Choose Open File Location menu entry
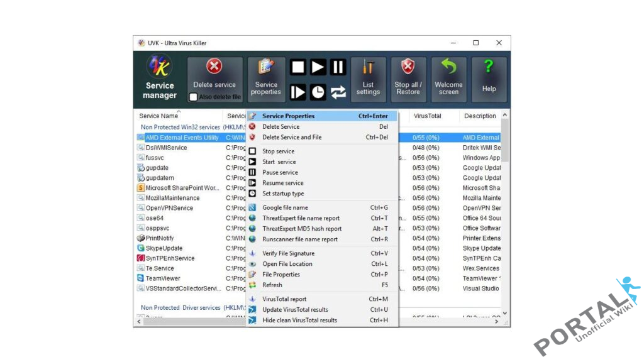Screen dimensions: 644x362 [323, 264]
